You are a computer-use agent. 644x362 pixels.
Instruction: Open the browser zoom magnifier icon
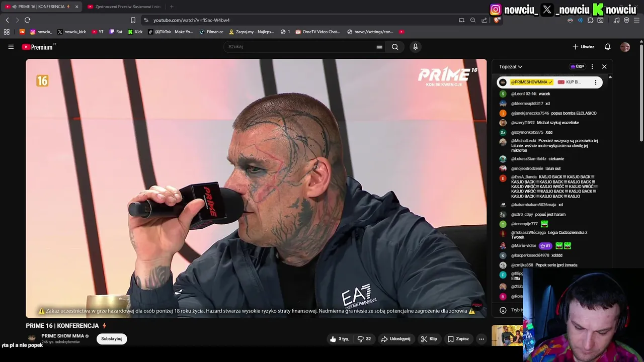(x=473, y=20)
